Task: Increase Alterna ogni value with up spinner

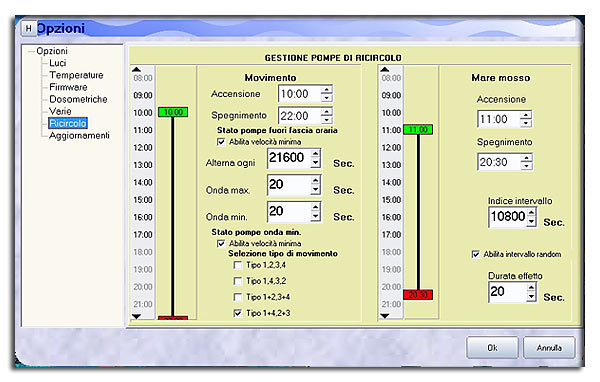Action: coord(315,154)
